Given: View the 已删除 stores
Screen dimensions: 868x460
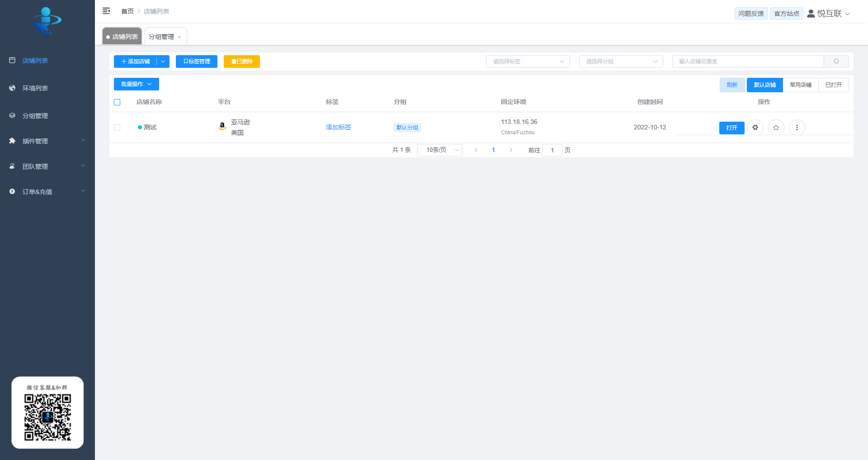Looking at the screenshot, I should coord(242,62).
